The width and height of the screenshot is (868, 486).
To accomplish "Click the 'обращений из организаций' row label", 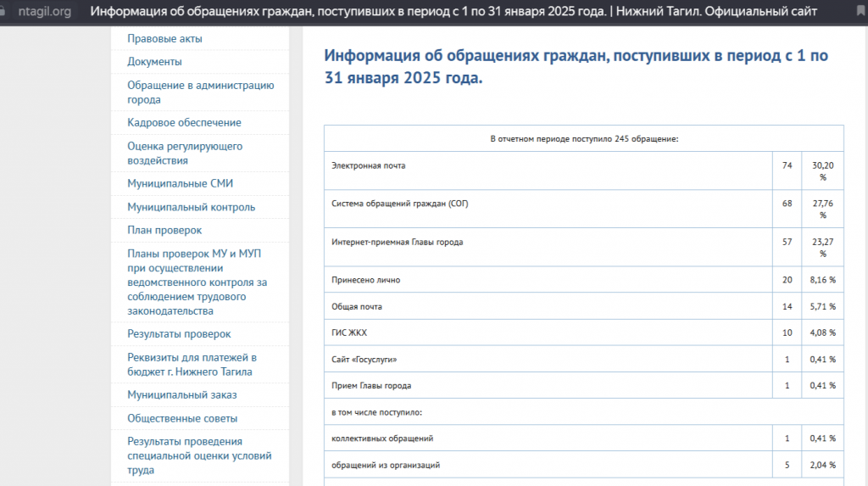I will pos(386,466).
